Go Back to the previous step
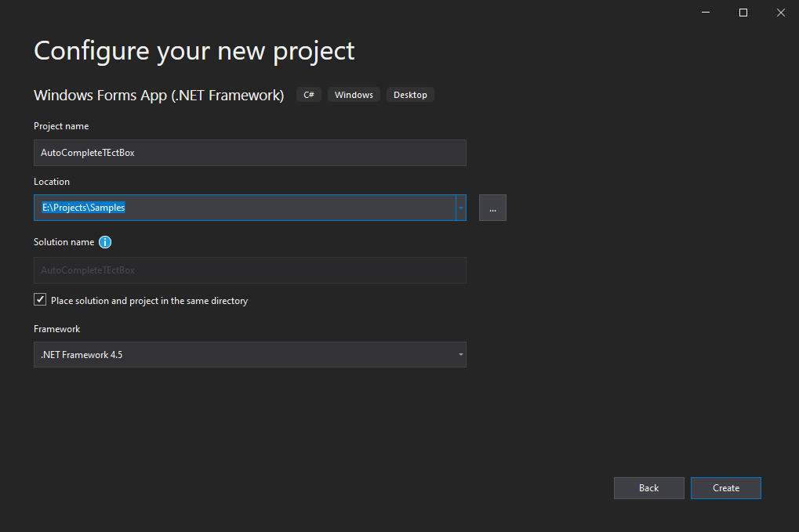The height and width of the screenshot is (532, 799). coord(648,487)
